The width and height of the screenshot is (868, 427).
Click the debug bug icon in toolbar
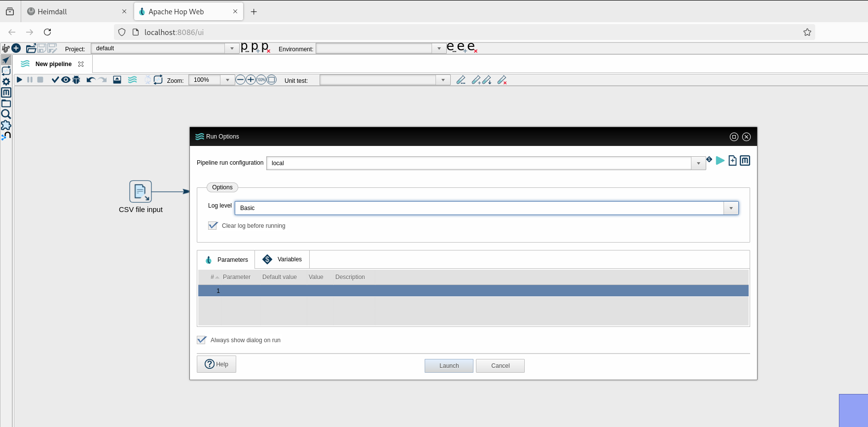[x=76, y=80]
